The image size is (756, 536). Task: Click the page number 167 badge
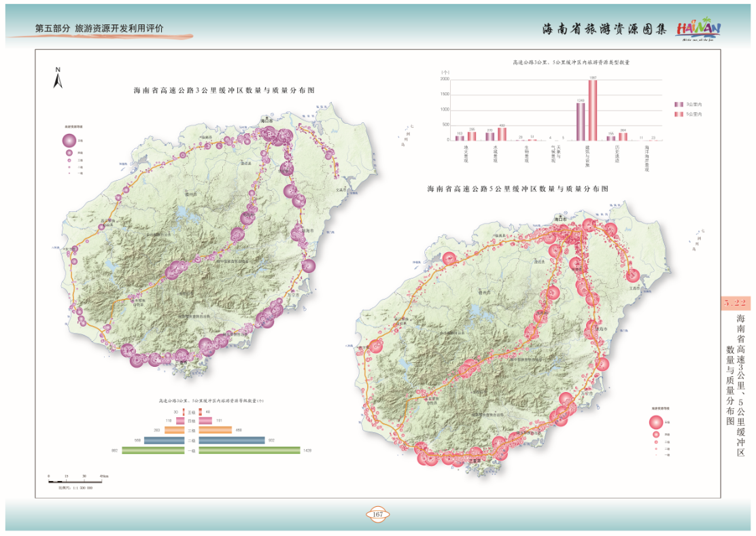click(x=378, y=514)
